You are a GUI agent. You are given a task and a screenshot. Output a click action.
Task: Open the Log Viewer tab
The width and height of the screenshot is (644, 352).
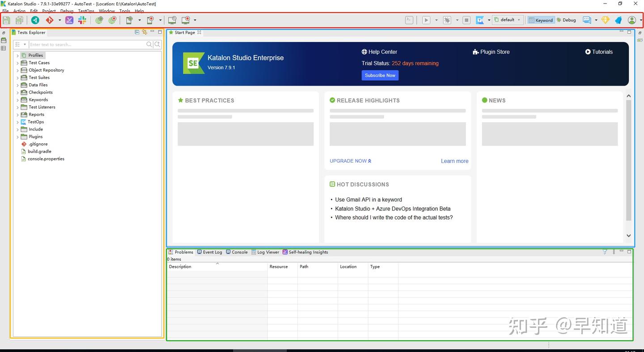[265, 252]
